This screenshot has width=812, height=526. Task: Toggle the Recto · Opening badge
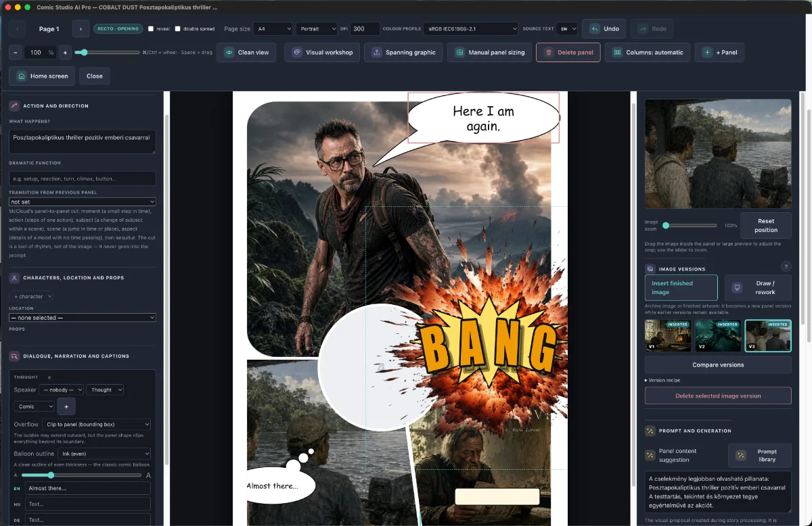118,29
